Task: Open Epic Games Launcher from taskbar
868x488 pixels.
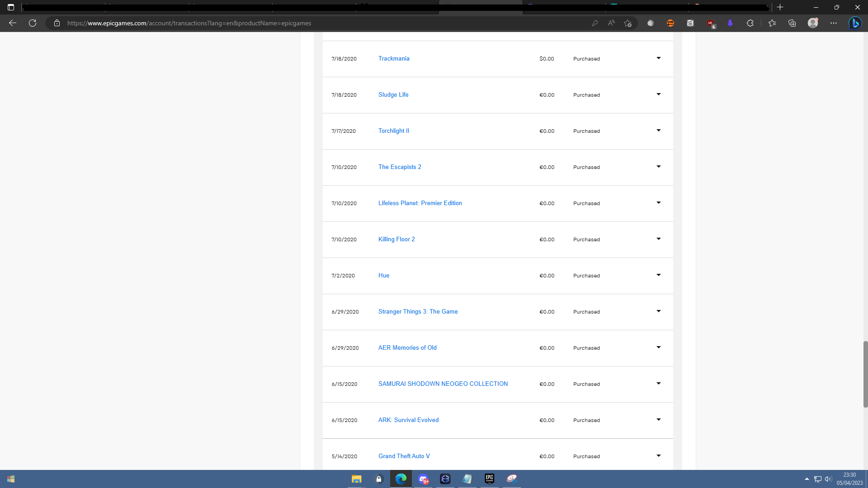Action: [490, 479]
